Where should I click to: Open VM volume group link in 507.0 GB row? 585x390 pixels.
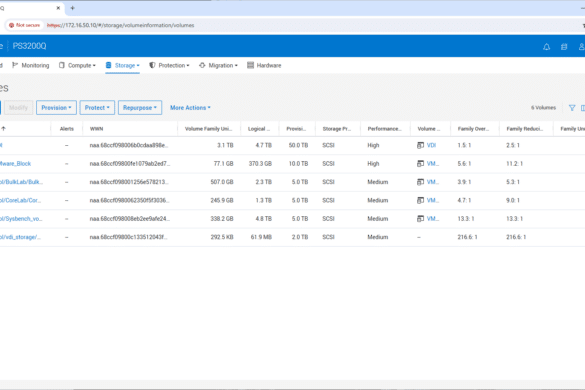click(433, 182)
